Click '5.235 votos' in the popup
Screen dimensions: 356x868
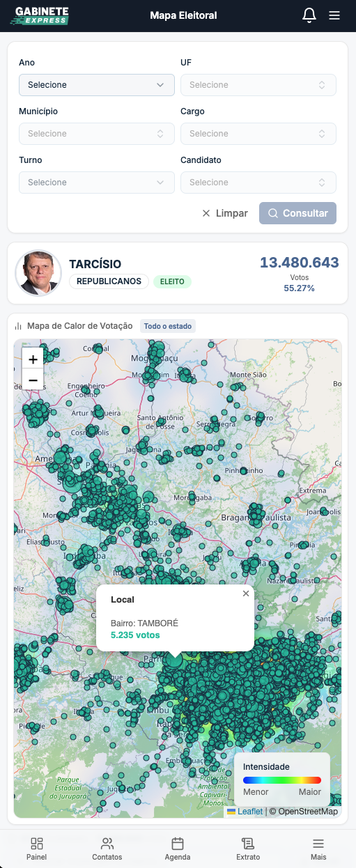tap(135, 635)
